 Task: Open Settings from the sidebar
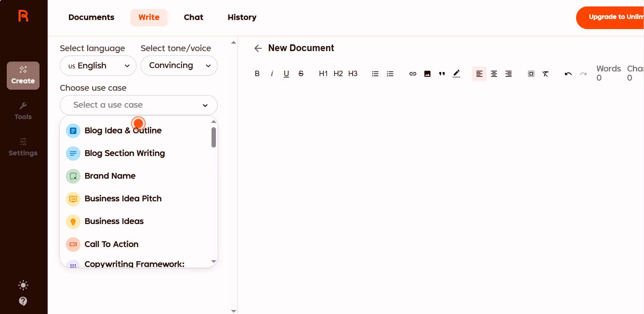[23, 147]
